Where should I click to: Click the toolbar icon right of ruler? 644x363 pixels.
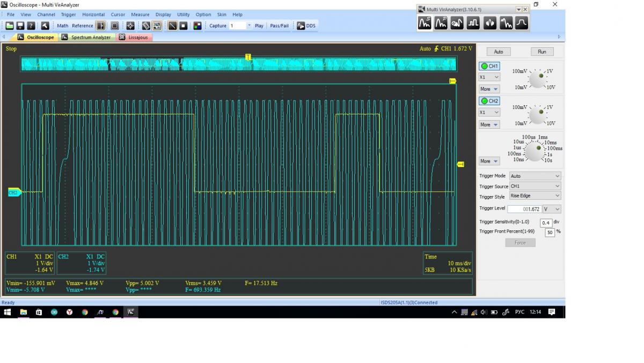[x=157, y=25]
